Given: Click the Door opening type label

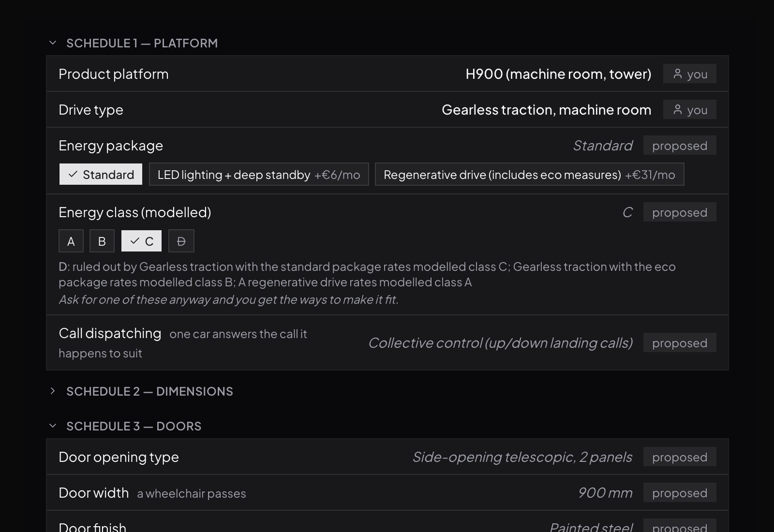Looking at the screenshot, I should 119,457.
